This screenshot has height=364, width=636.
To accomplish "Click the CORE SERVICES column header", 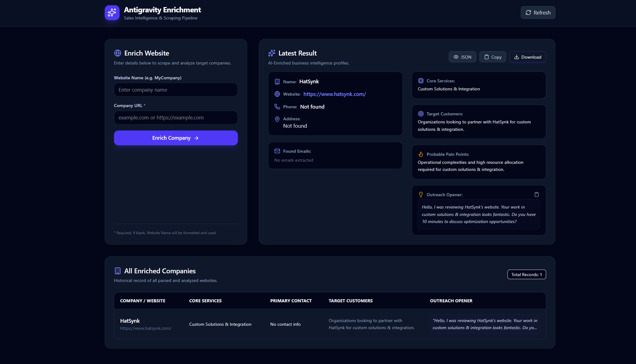I will 205,301.
